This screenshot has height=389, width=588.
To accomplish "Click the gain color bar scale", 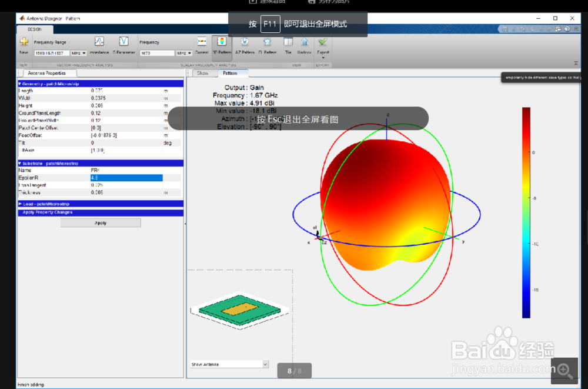I will 526,212.
